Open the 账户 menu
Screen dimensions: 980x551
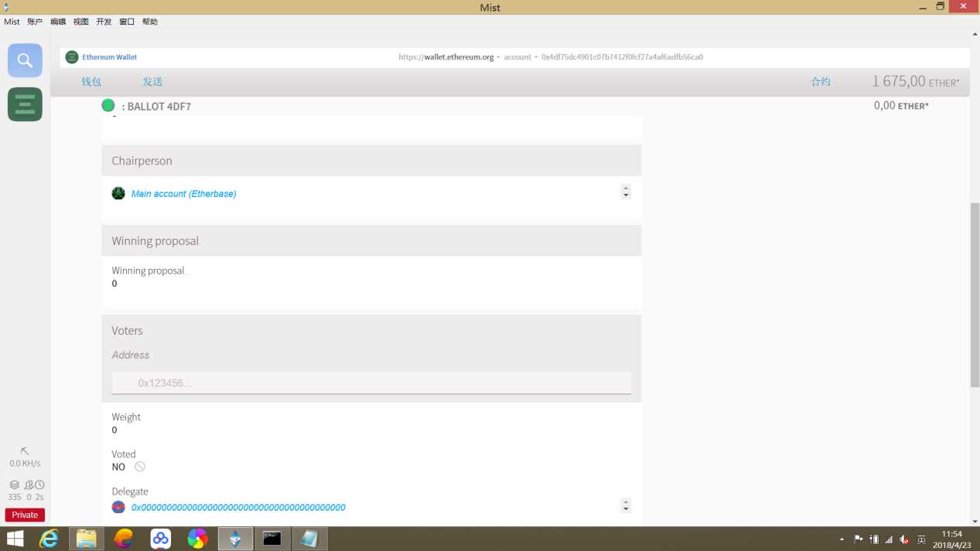click(x=35, y=22)
